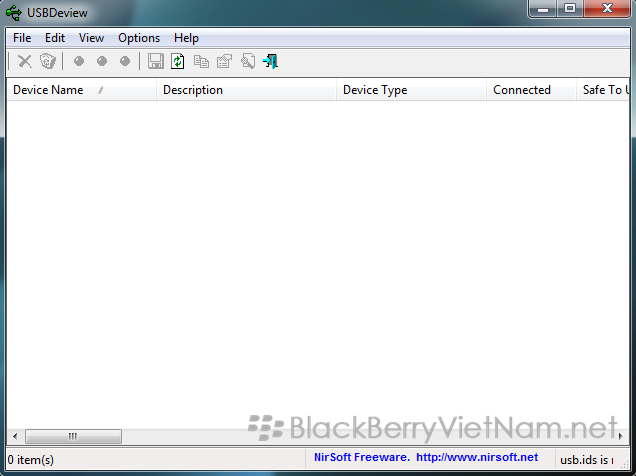
Task: Sort by the Device Name column header
Action: coord(48,90)
